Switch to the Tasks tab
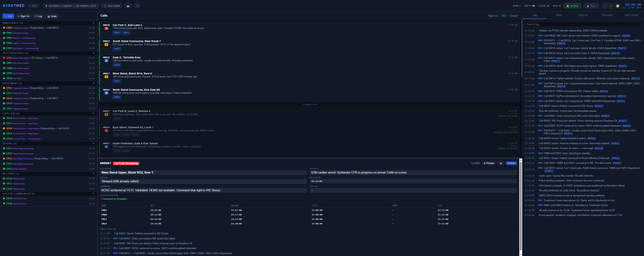Image resolution: width=644 pixels, height=256 pixels. point(558,15)
